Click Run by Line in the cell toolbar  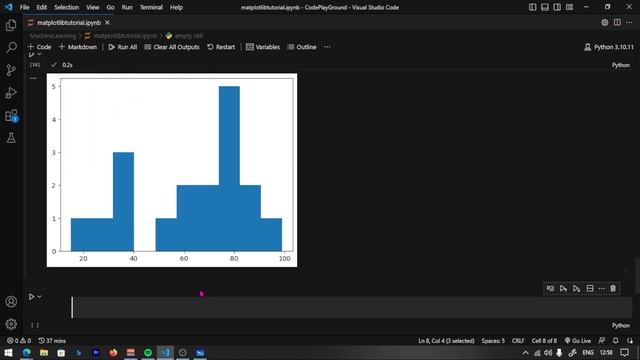click(550, 289)
